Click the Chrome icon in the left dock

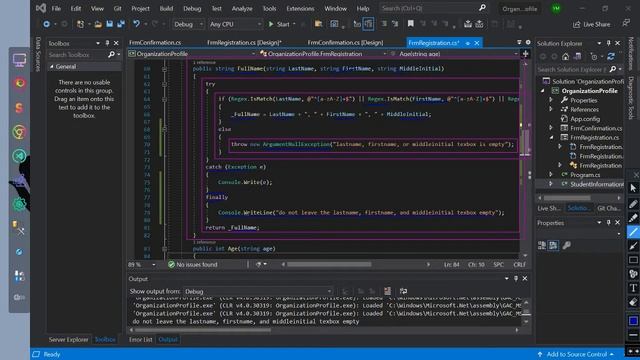[x=19, y=132]
